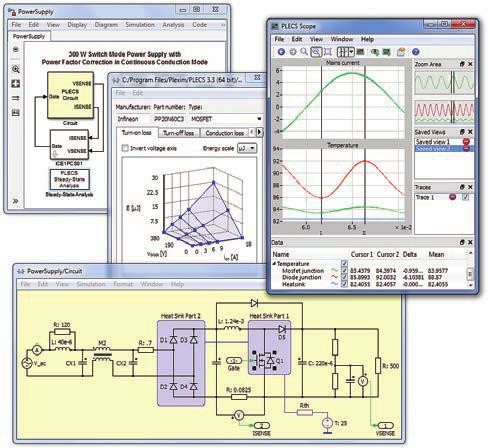
Task: Collapse the Temperature tree row in Data
Action: (274, 263)
